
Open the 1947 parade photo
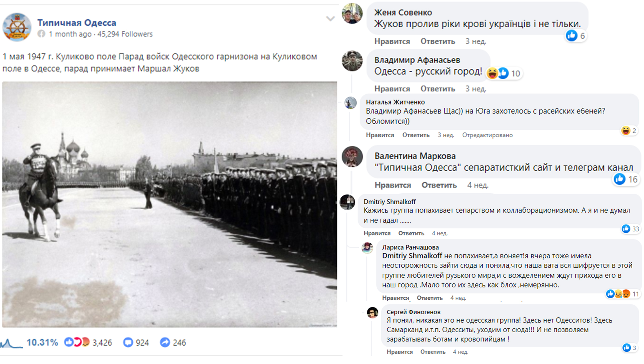pos(170,204)
